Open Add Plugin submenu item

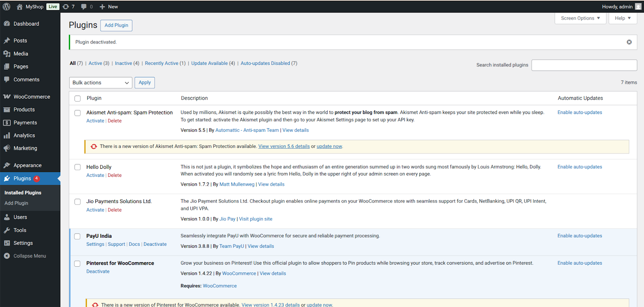tap(16, 203)
